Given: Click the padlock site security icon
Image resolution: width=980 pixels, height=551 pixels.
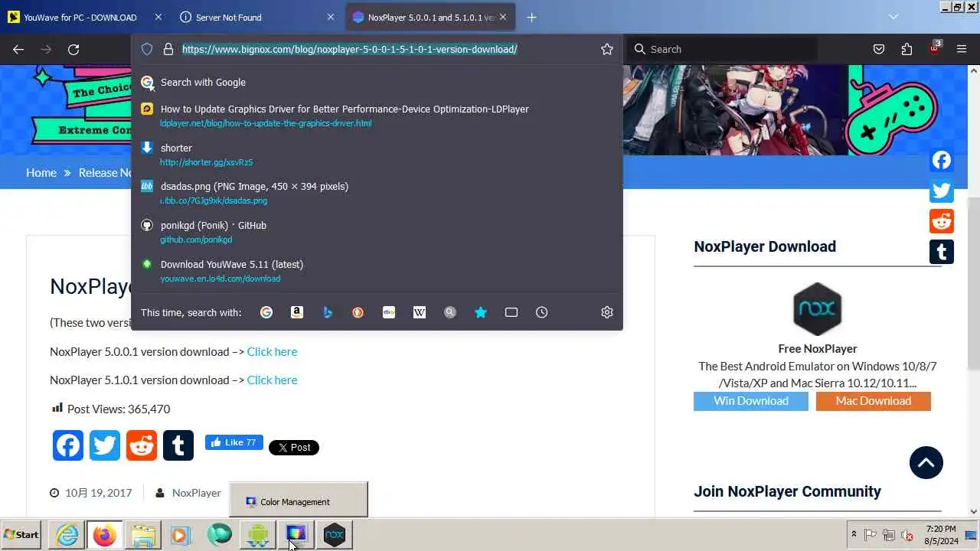Looking at the screenshot, I should [x=168, y=49].
